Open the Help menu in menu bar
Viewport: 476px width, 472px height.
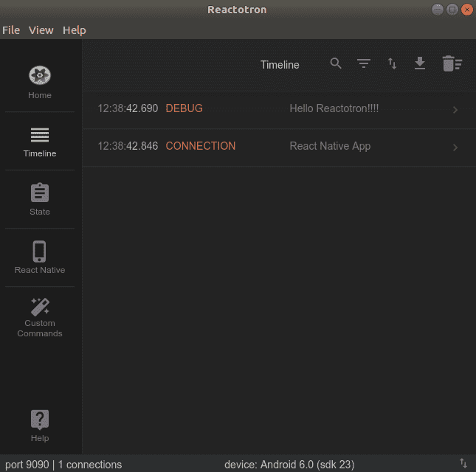tap(74, 30)
